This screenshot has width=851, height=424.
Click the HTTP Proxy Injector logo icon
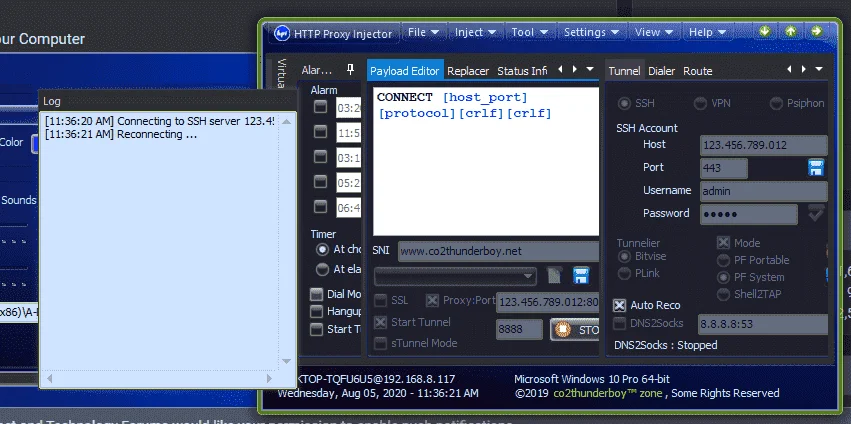pos(282,33)
